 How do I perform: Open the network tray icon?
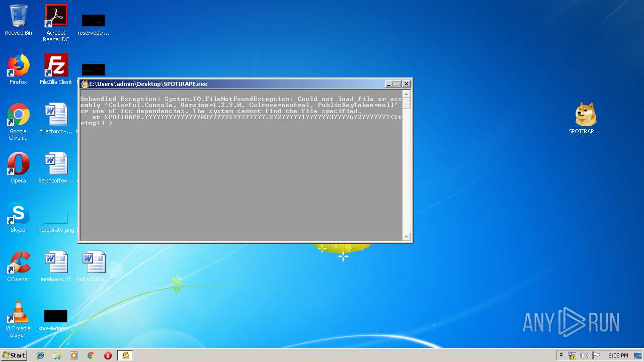coord(572,355)
